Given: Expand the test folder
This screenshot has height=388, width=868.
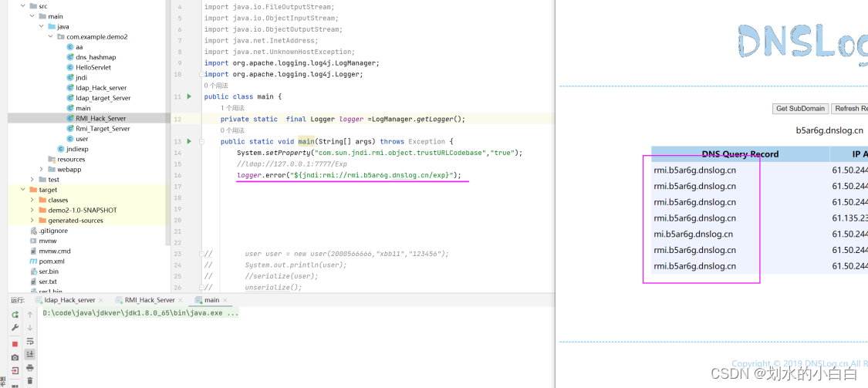Looking at the screenshot, I should 32,179.
